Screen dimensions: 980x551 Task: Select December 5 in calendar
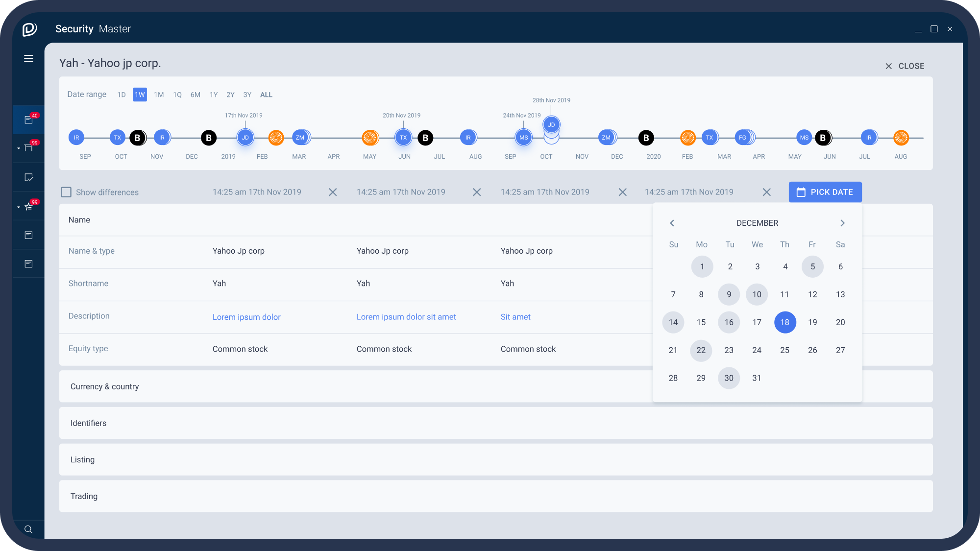(x=812, y=266)
